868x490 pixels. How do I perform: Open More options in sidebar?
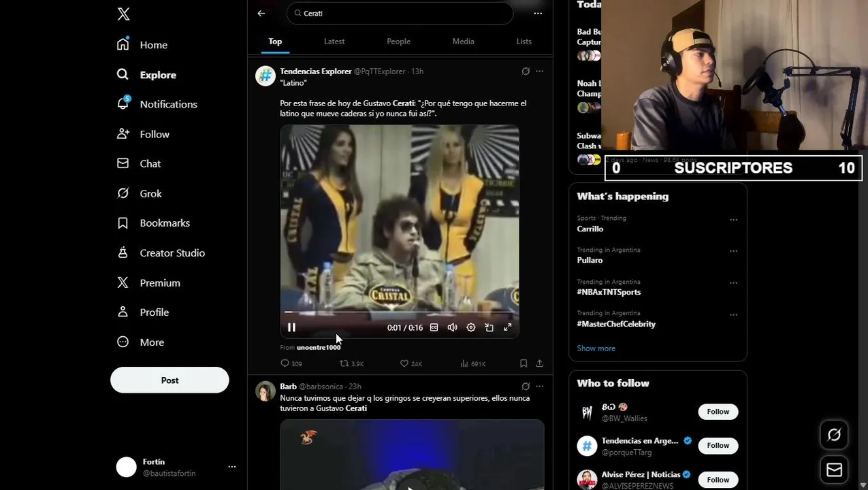pos(140,342)
